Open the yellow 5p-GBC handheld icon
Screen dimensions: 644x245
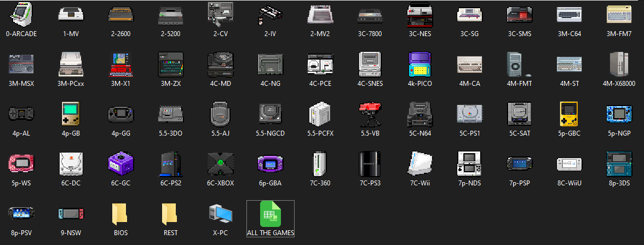(x=570, y=114)
